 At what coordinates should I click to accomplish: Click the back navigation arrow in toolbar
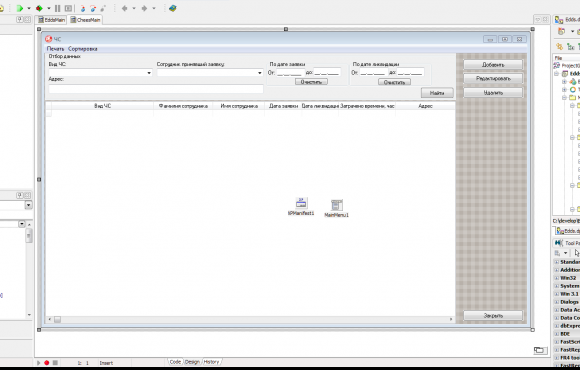click(125, 8)
